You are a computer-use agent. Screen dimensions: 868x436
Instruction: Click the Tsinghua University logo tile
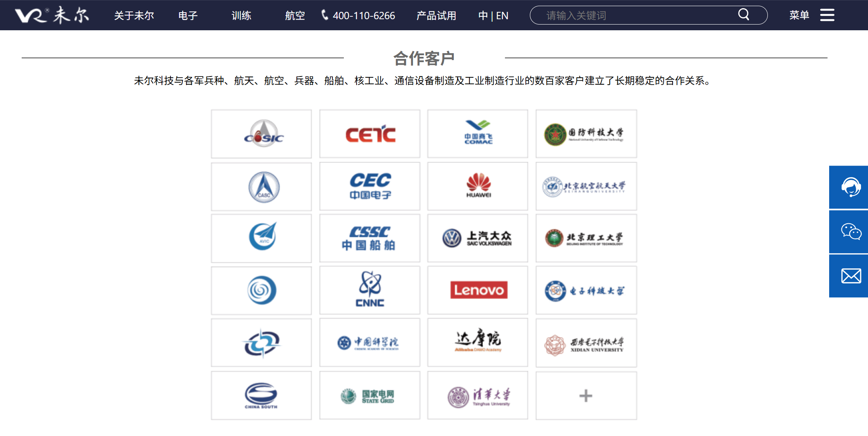tap(478, 396)
